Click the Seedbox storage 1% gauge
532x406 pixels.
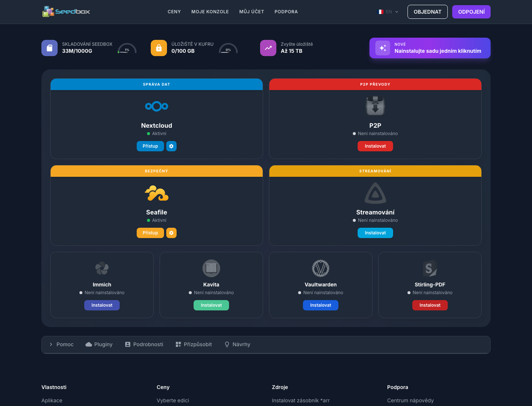(127, 48)
